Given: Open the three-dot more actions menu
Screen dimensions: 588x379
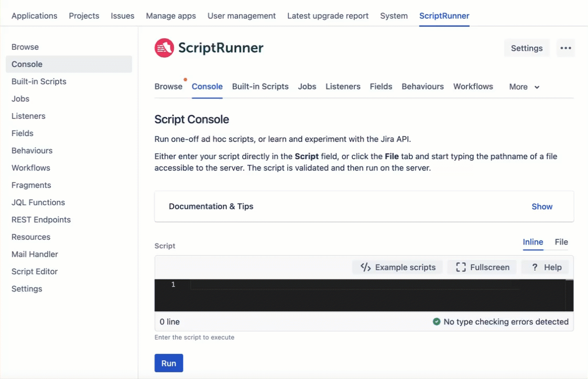Looking at the screenshot, I should tap(565, 48).
